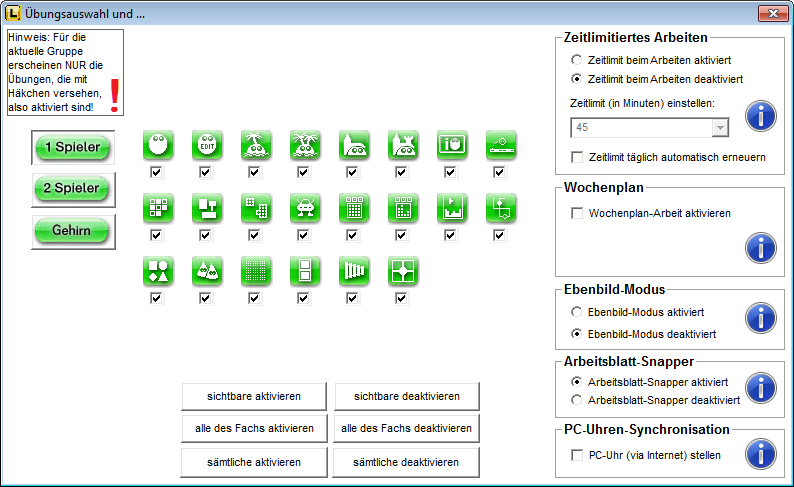Switch to the '2 Spieler' group
The width and height of the screenshot is (794, 487).
73,189
